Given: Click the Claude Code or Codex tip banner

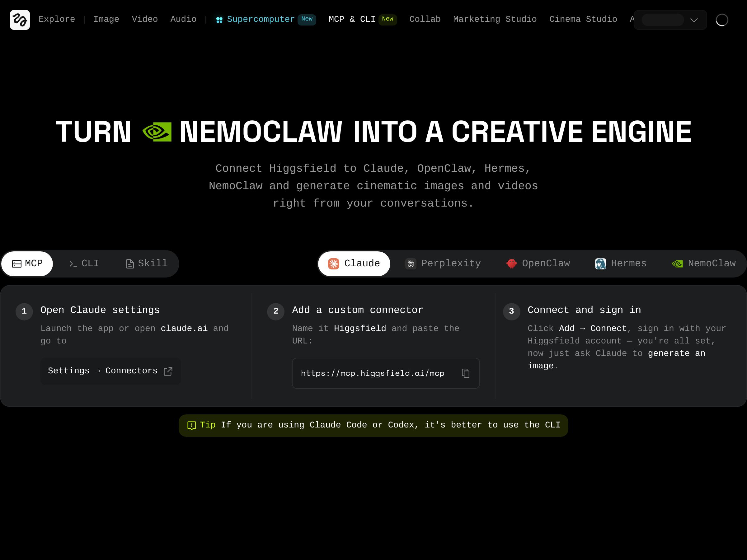Looking at the screenshot, I should point(374,425).
